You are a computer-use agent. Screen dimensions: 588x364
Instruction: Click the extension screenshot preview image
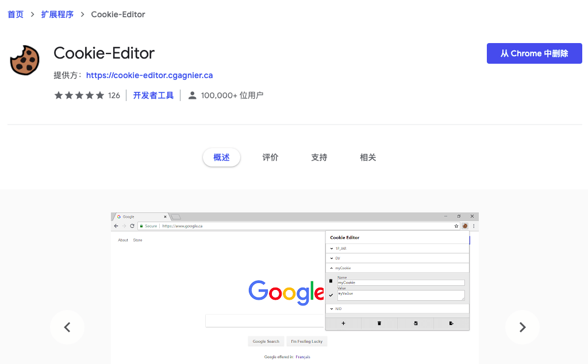pyautogui.click(x=295, y=288)
